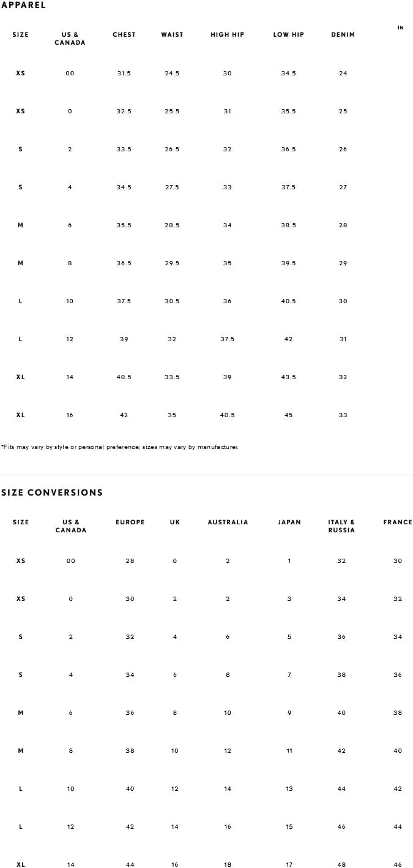Click waist measurement 29.5 in apparel table
Viewport: 413px width, 868px height.
point(172,263)
